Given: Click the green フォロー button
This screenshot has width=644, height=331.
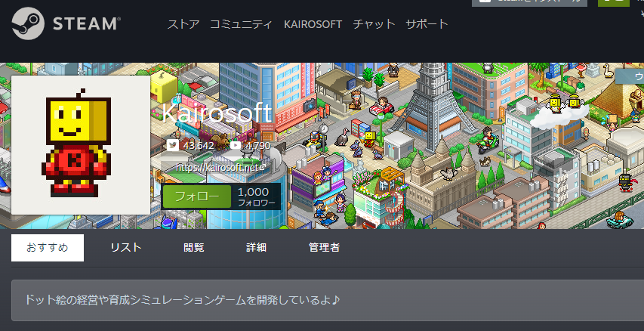Looking at the screenshot, I should point(197,196).
